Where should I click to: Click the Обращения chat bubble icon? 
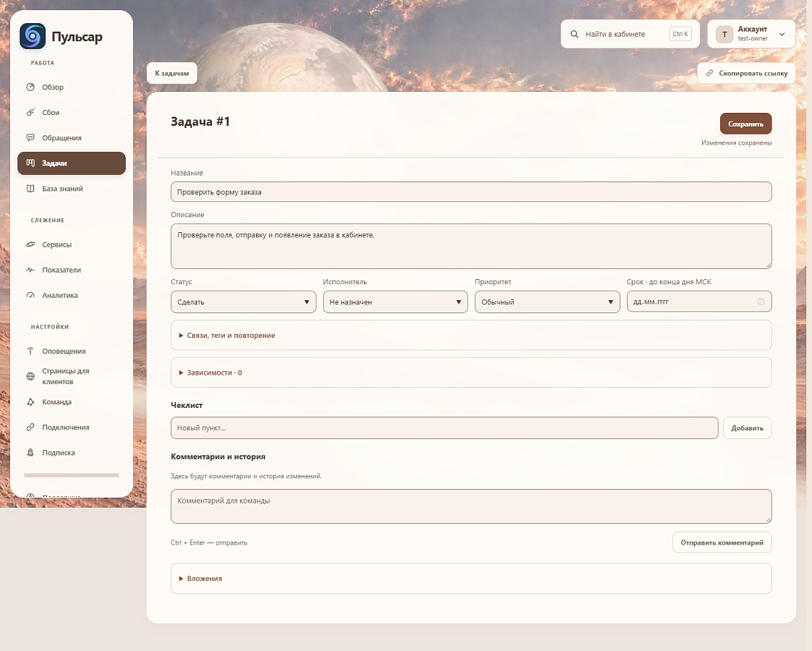30,137
